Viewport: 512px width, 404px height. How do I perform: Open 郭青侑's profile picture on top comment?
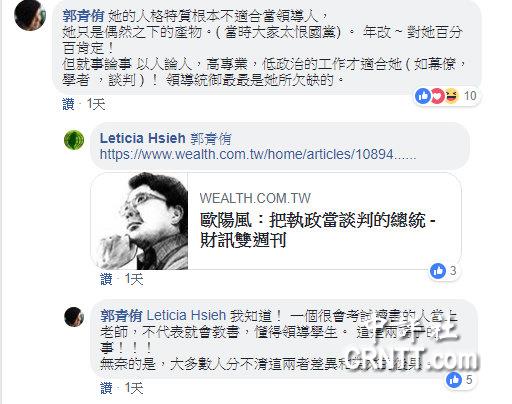click(x=30, y=14)
